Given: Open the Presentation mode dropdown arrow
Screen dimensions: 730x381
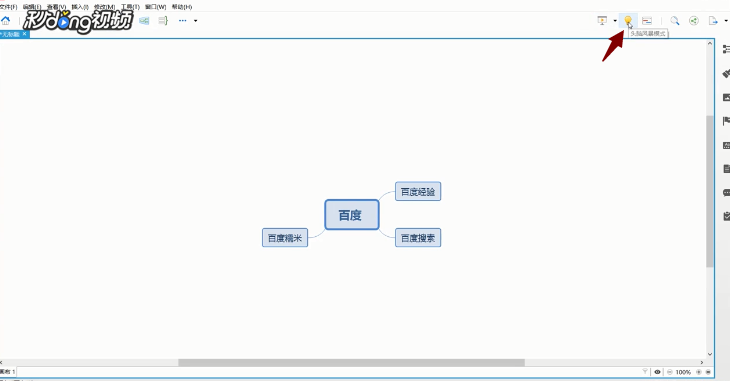Looking at the screenshot, I should [615, 20].
